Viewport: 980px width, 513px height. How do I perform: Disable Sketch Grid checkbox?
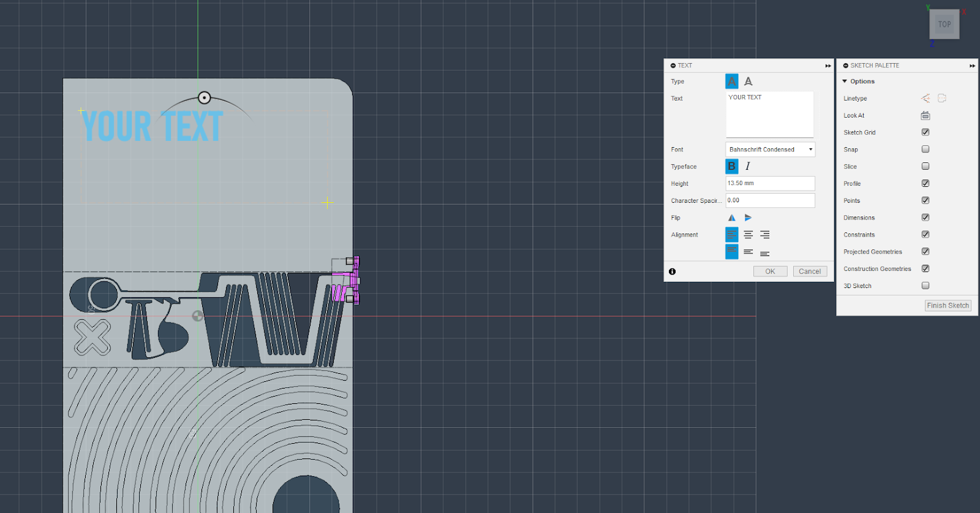point(925,132)
